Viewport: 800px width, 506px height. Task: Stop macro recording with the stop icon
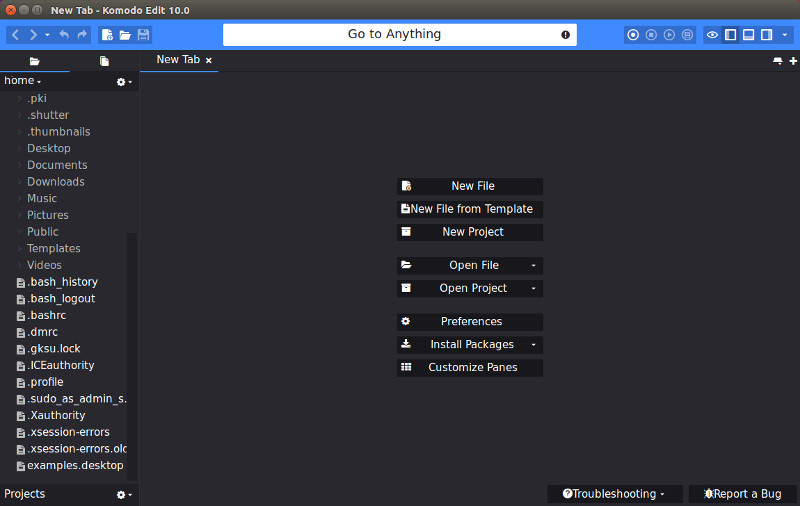[x=651, y=35]
